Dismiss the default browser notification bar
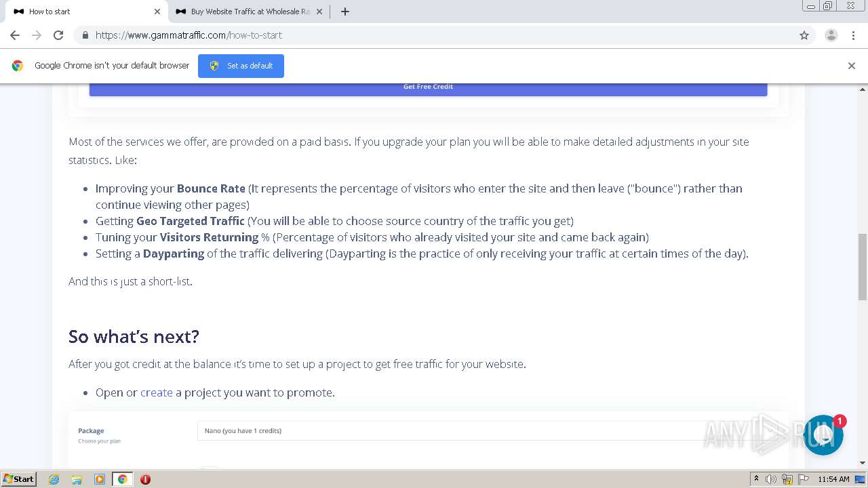Image resolution: width=868 pixels, height=488 pixels. [x=852, y=66]
